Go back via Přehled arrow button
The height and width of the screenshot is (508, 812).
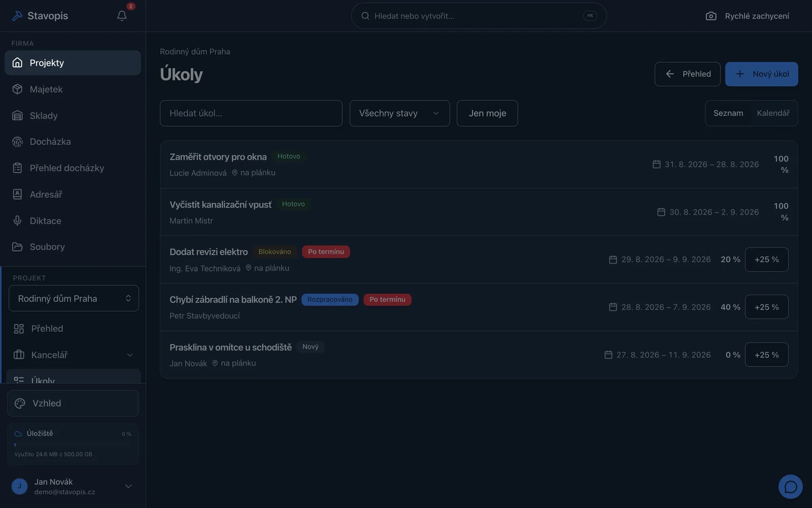coord(687,74)
